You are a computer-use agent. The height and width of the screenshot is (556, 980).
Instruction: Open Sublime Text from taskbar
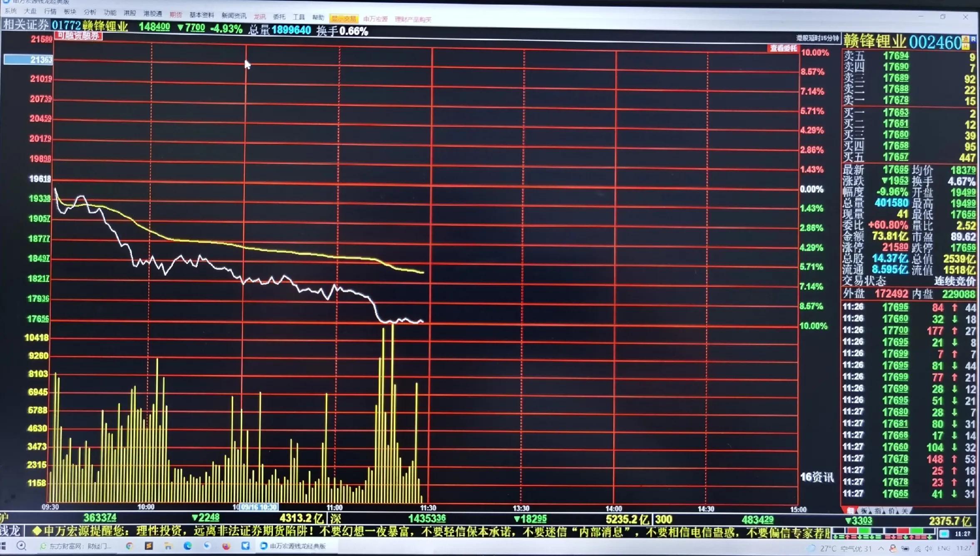point(149,546)
